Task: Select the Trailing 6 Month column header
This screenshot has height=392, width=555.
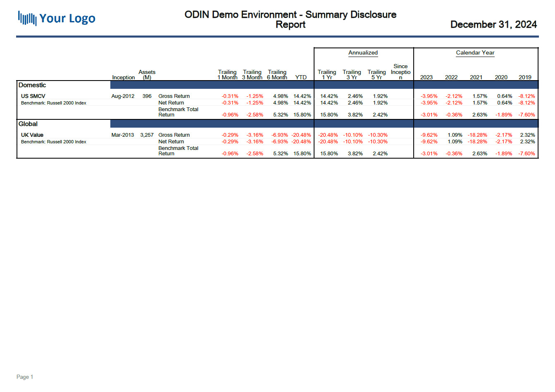Action: pos(277,74)
